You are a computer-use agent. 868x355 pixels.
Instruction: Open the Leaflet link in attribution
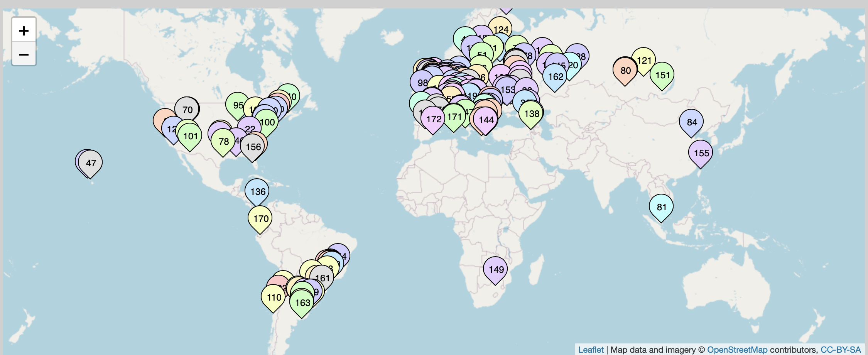[591, 350]
